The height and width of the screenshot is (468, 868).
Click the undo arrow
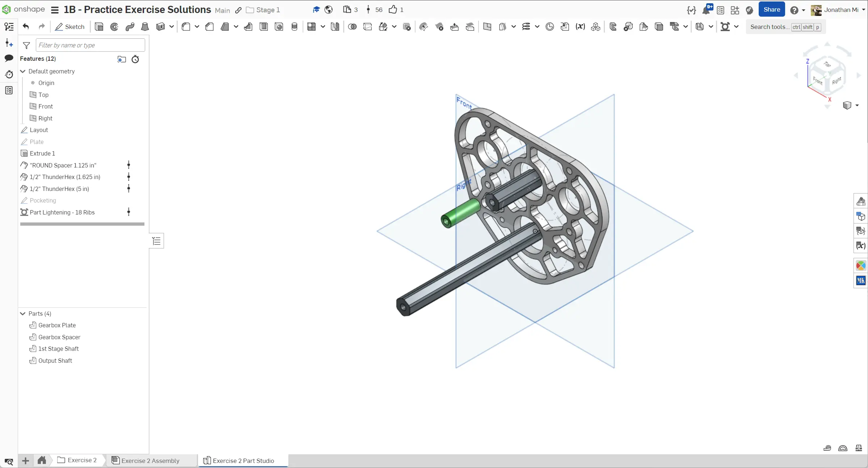pos(26,26)
